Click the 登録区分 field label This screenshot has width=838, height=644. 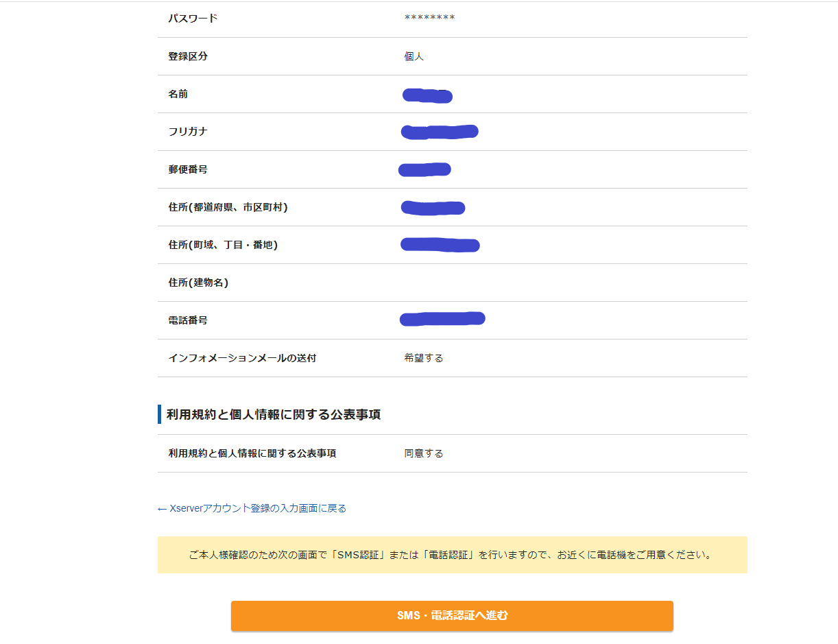pyautogui.click(x=188, y=56)
